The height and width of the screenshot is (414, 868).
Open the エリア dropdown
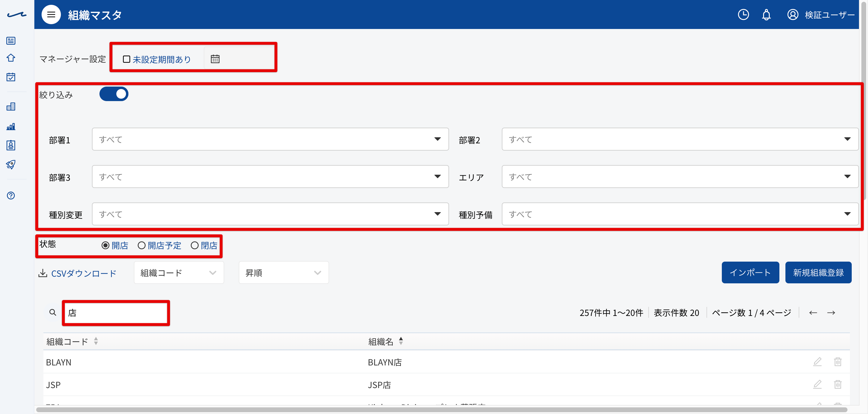click(680, 177)
